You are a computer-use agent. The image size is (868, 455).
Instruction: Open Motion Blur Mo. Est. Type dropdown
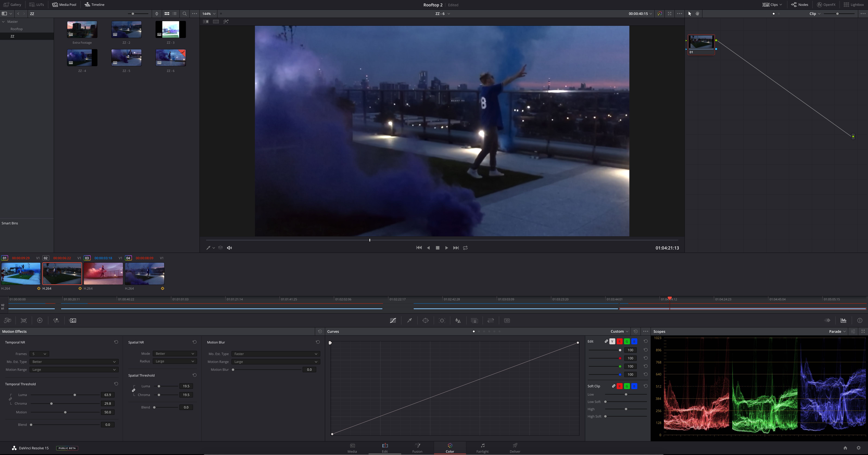tap(276, 354)
